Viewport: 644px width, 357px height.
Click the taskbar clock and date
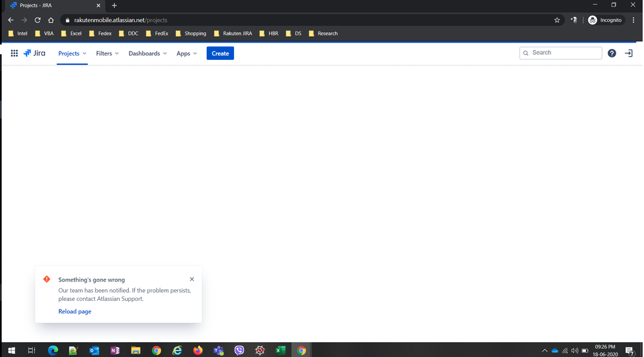pos(605,351)
